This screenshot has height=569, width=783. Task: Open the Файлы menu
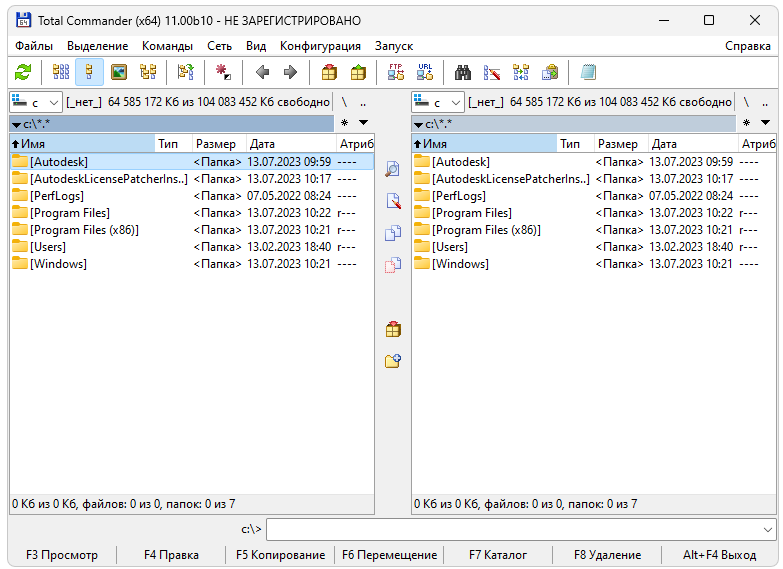click(34, 46)
